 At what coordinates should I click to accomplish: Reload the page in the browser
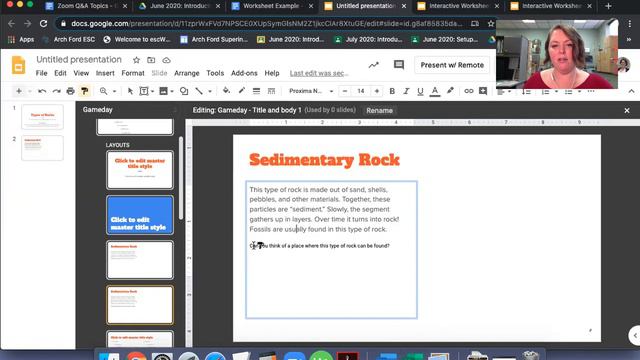click(x=43, y=24)
